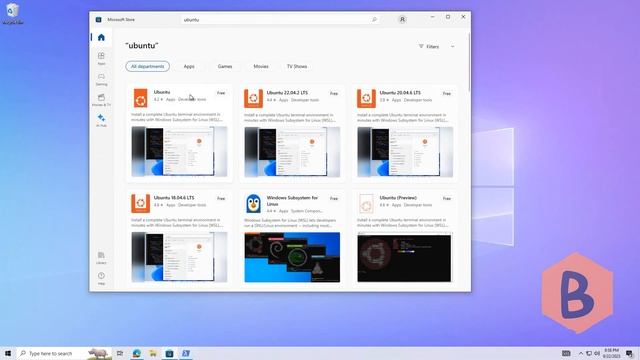Click the Windows Subsystem for Linux screenshot thumbnail
This screenshot has width=640, height=360.
pyautogui.click(x=292, y=257)
